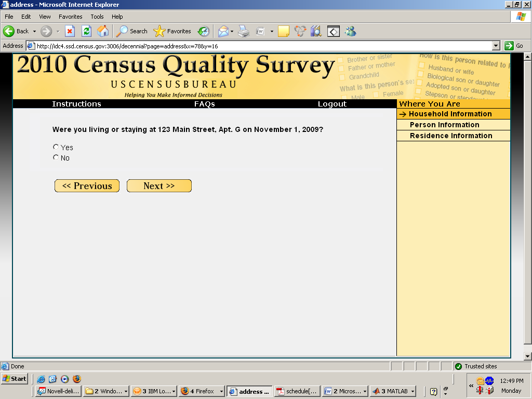This screenshot has width=532, height=399.
Task: Open the View menu
Action: [45, 17]
